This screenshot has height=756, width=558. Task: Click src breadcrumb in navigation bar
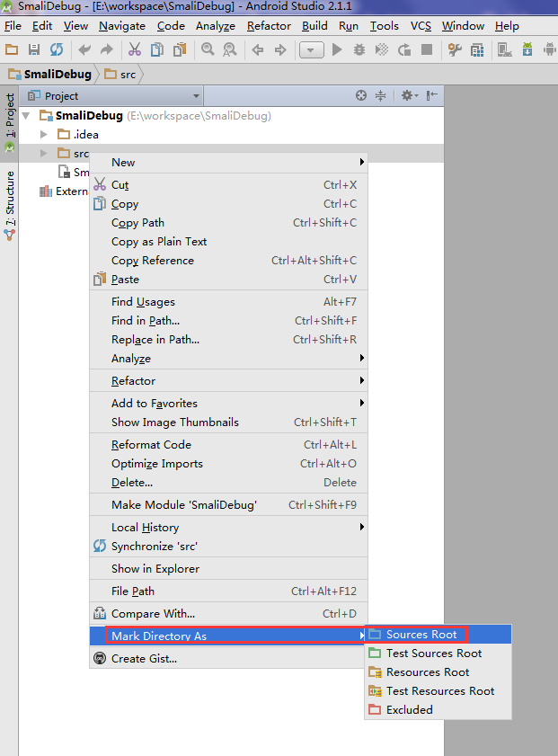[x=120, y=75]
